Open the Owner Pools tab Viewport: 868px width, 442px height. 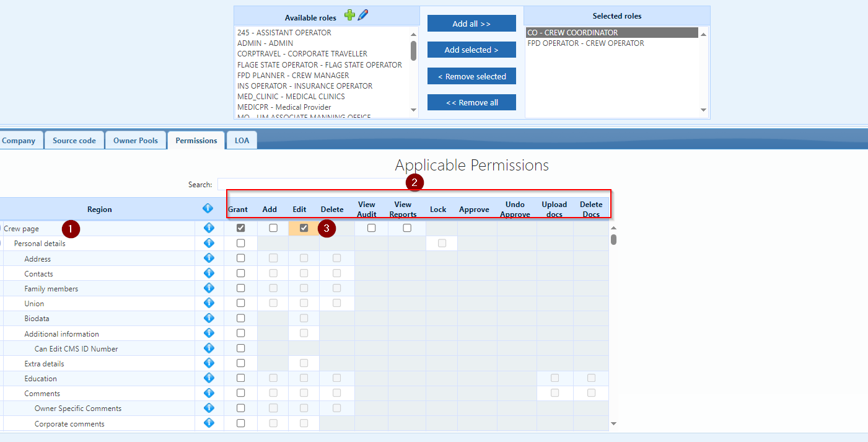coord(136,141)
